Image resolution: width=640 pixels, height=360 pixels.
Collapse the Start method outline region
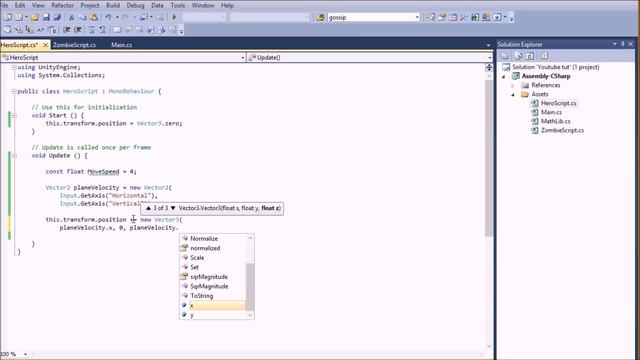(x=14, y=116)
